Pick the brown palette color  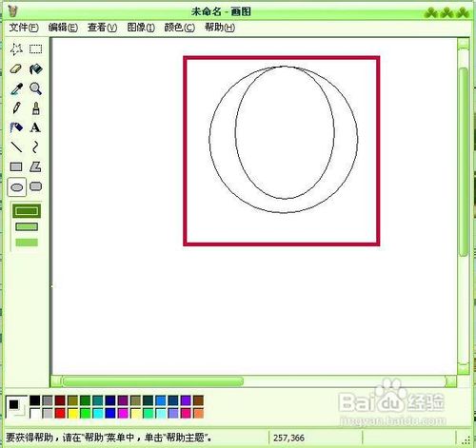click(x=198, y=400)
